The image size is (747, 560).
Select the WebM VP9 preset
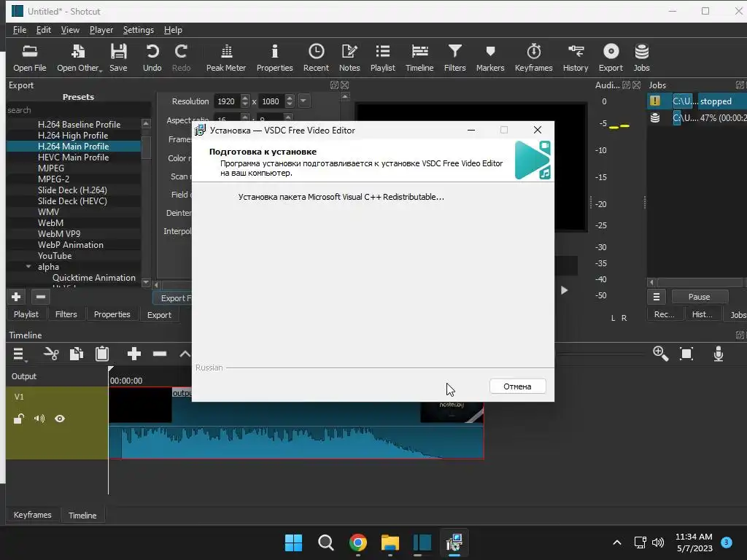[x=59, y=234]
